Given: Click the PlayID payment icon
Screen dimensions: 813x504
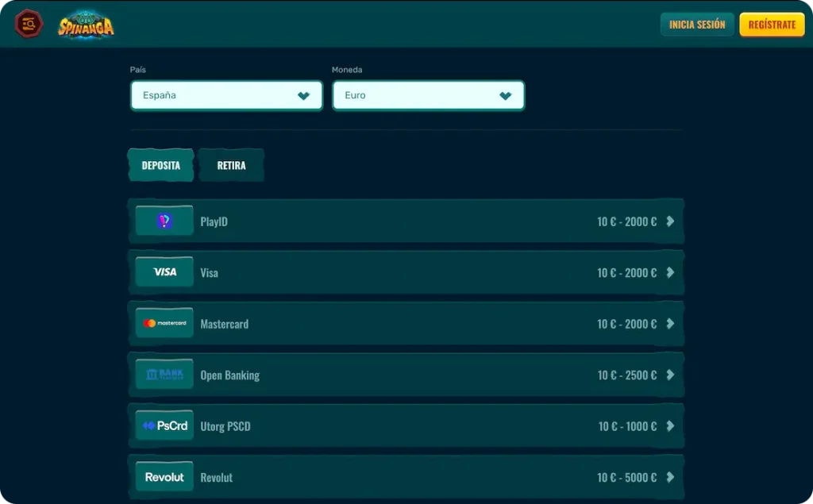Looking at the screenshot, I should 164,221.
